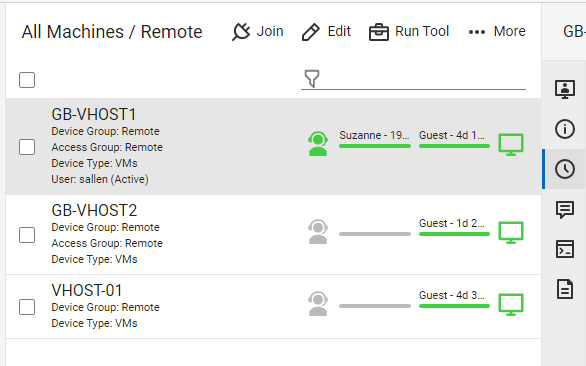Open the Messages chat tab icon

coord(565,209)
